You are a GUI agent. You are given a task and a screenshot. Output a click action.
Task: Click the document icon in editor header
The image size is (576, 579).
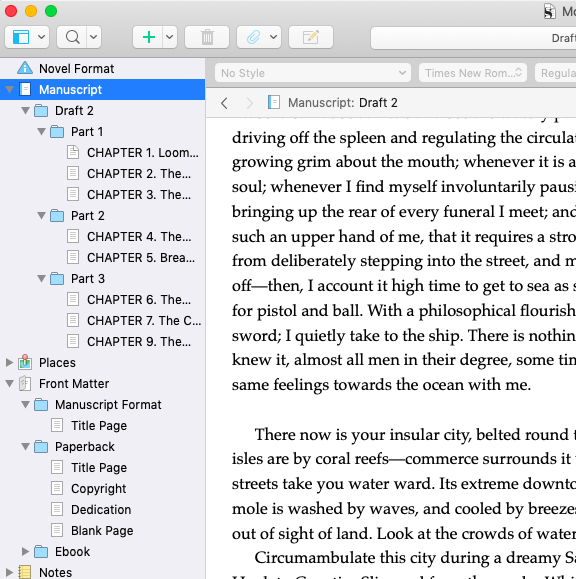coord(274,102)
